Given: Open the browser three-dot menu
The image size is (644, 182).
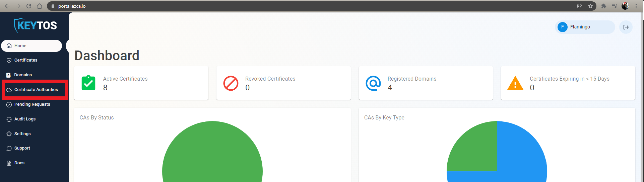Looking at the screenshot, I should [x=636, y=6].
